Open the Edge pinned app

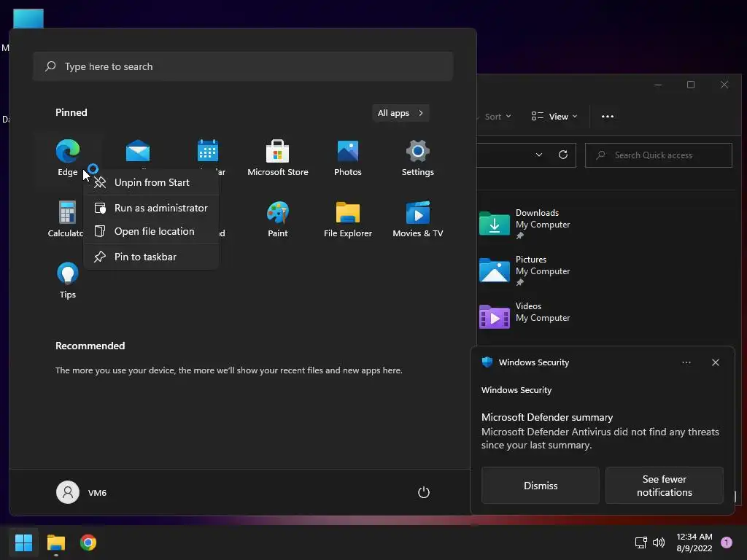(x=68, y=157)
